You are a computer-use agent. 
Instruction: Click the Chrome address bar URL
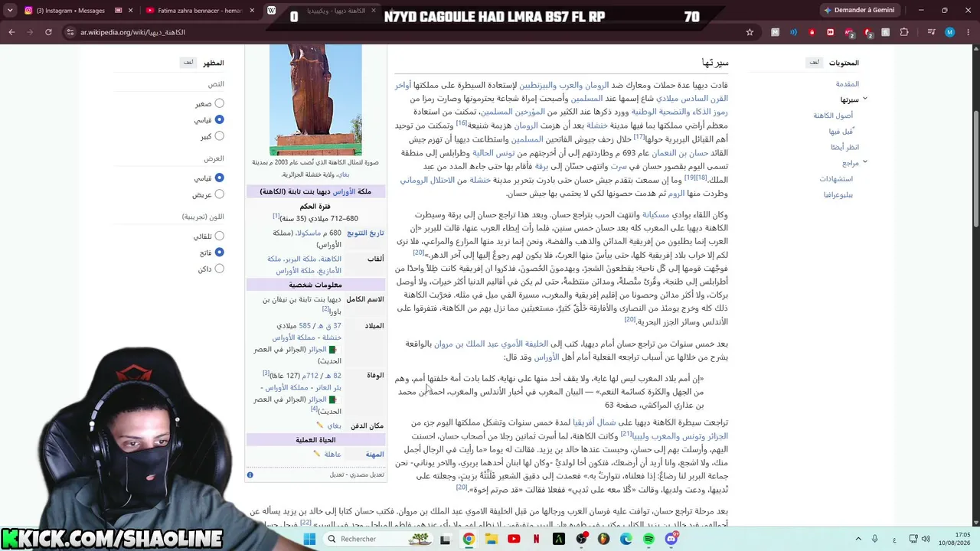click(133, 32)
